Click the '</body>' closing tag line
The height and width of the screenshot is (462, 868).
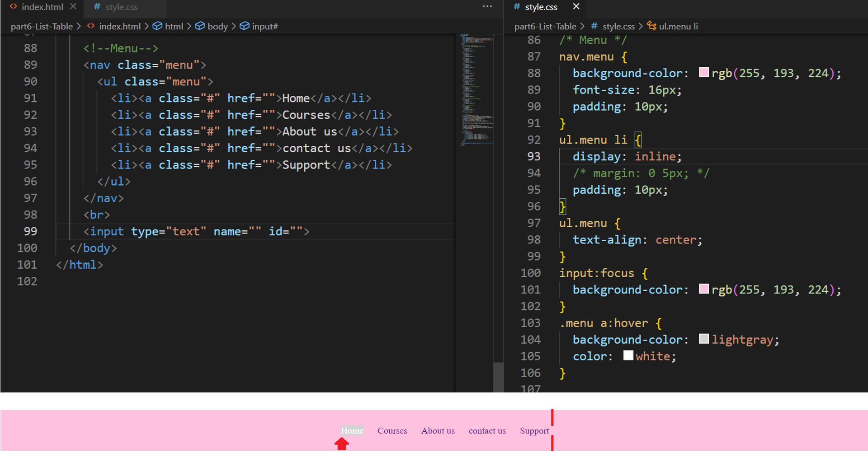point(93,248)
